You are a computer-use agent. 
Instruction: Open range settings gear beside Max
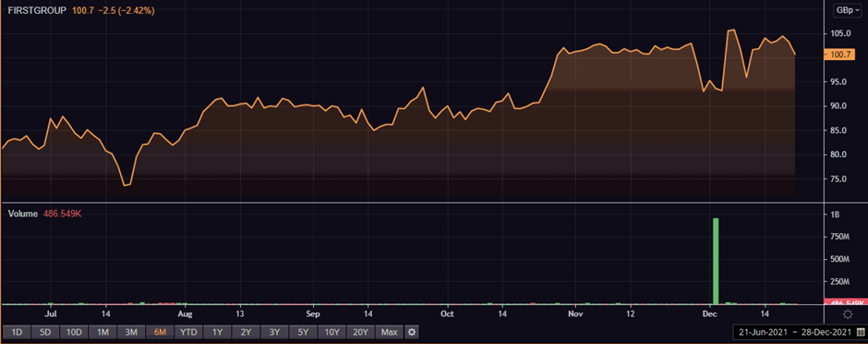click(x=412, y=332)
